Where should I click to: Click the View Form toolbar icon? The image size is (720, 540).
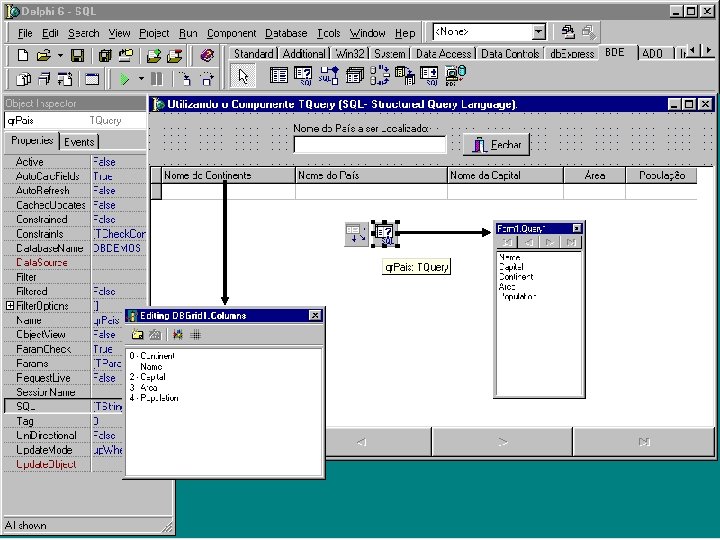pos(44,79)
